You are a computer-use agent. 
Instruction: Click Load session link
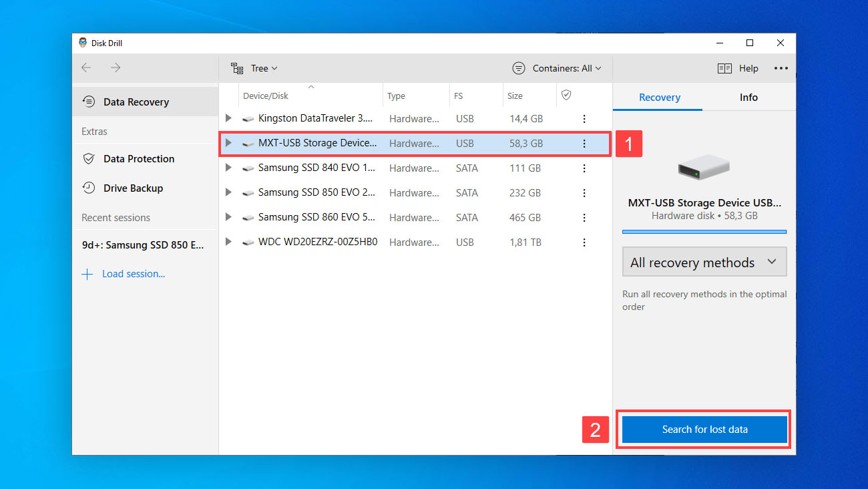click(x=134, y=274)
